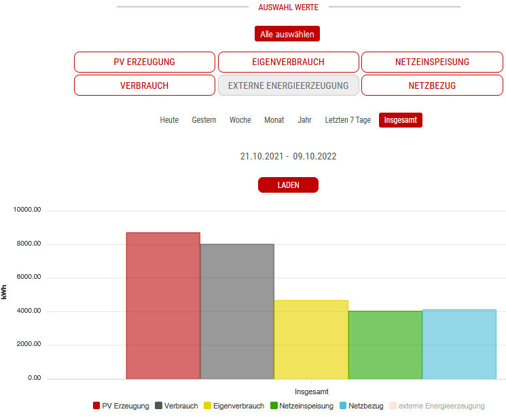This screenshot has width=506, height=420.
Task: Toggle the Netzbezug value selection
Action: [431, 85]
